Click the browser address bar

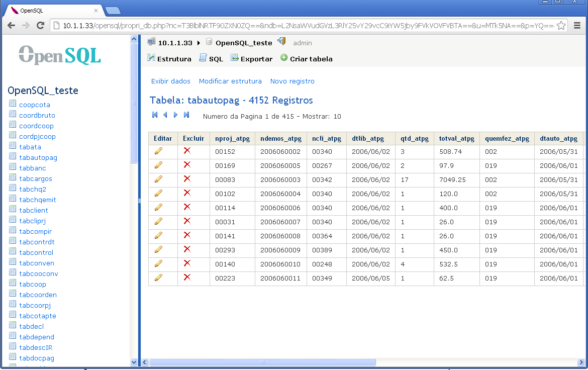(308, 26)
